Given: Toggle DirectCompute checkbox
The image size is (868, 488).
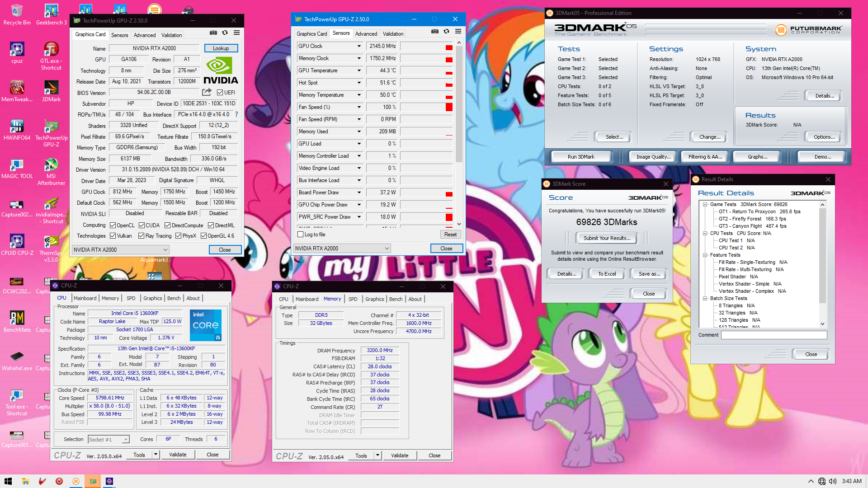Looking at the screenshot, I should (x=167, y=225).
